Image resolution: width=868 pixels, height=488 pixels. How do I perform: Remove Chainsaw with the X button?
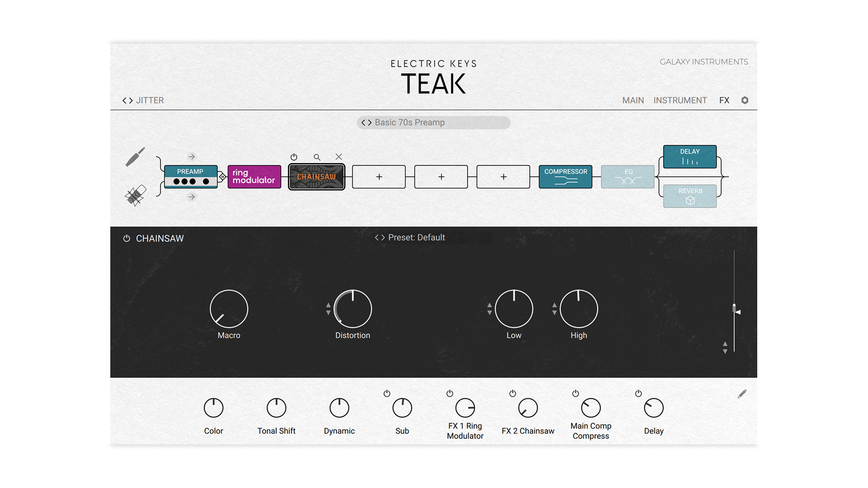click(x=339, y=157)
